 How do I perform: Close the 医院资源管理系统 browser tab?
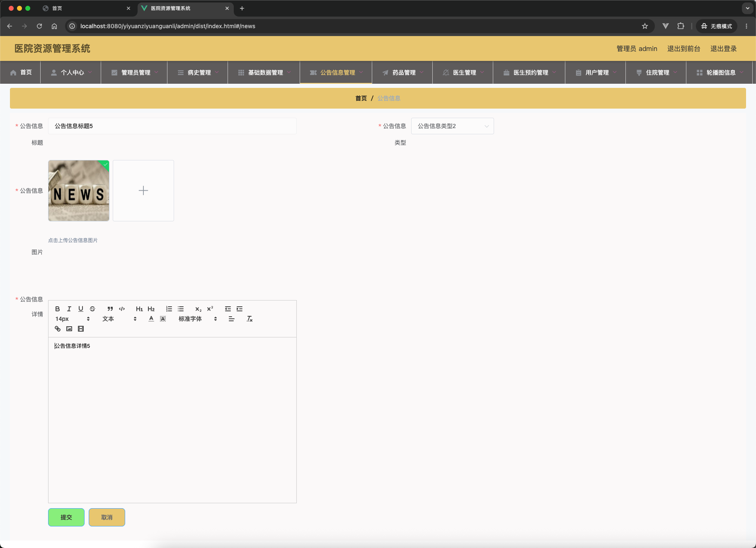point(227,8)
